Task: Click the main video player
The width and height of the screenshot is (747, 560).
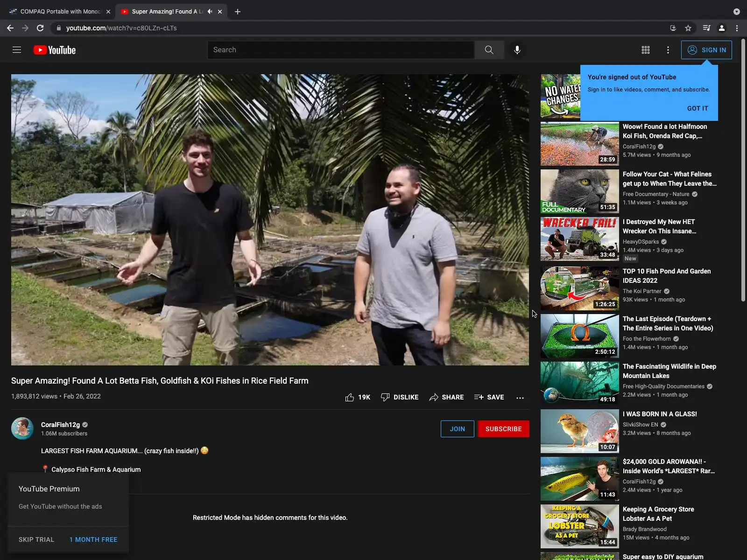Action: pos(270,219)
